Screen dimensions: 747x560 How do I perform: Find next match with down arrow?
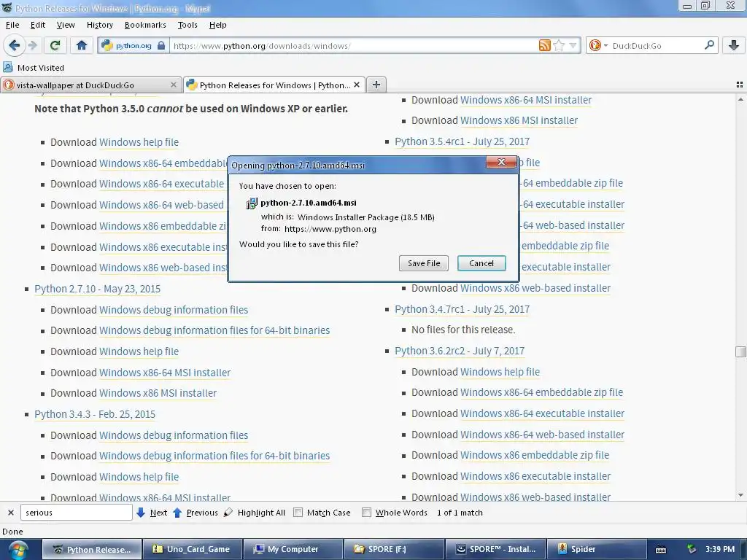tap(152, 513)
